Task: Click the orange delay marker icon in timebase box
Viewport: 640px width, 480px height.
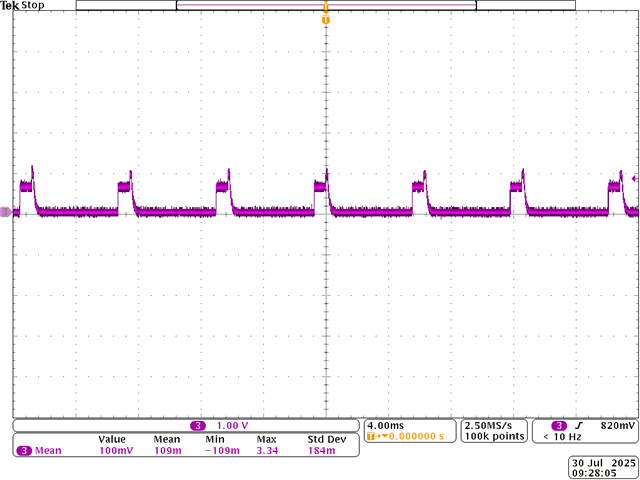Action: pos(376,436)
